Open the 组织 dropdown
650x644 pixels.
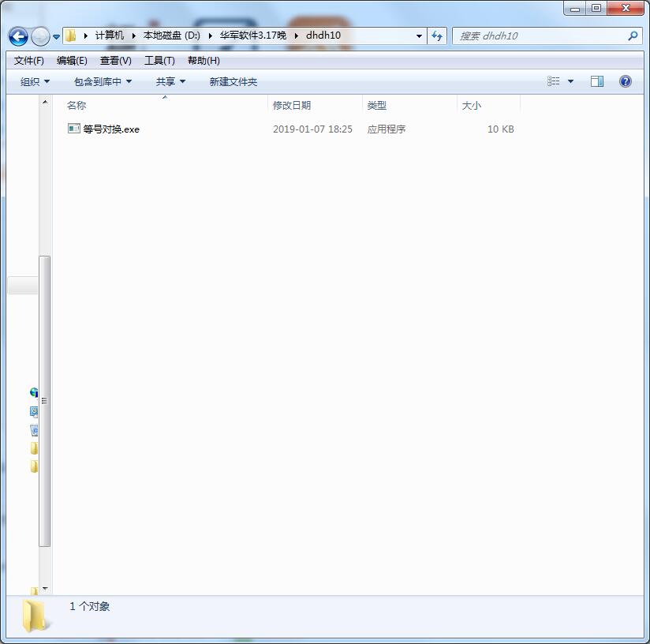click(35, 82)
